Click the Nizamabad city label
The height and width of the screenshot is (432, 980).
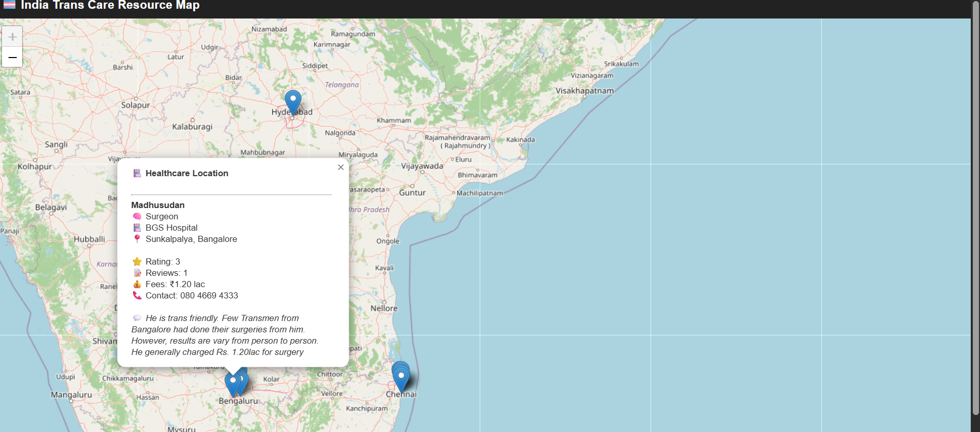[x=269, y=29]
